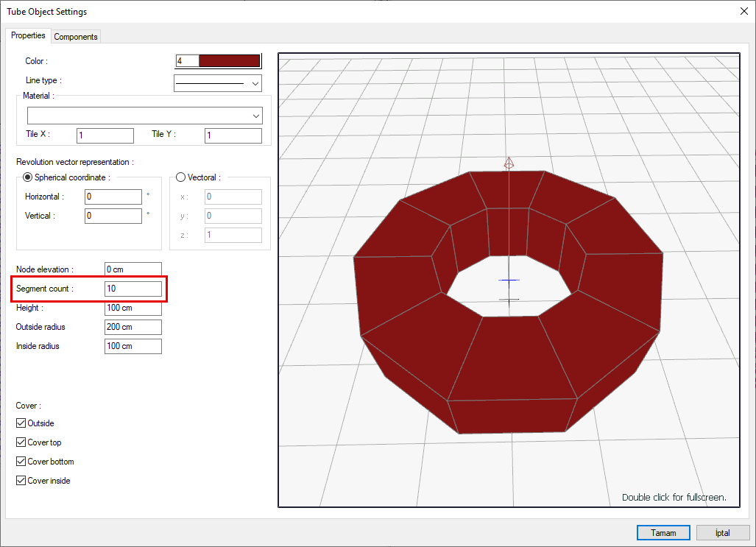Click the Segment count field

pyautogui.click(x=133, y=289)
